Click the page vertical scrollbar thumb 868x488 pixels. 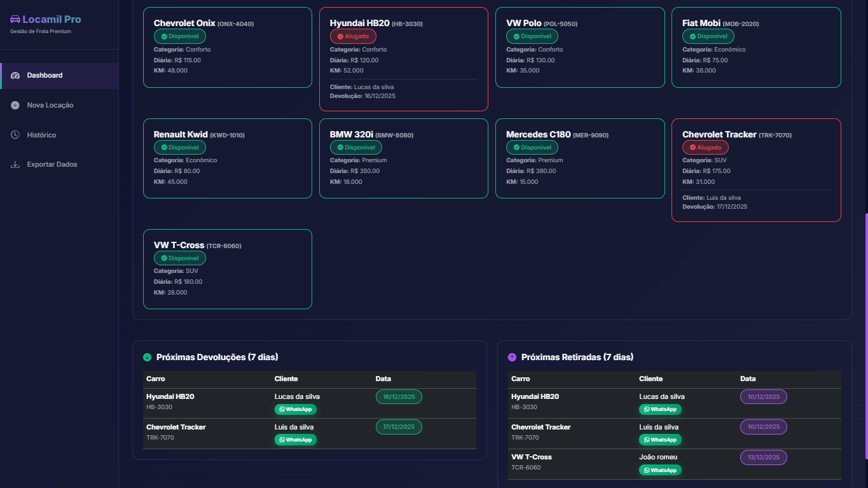tap(865, 336)
